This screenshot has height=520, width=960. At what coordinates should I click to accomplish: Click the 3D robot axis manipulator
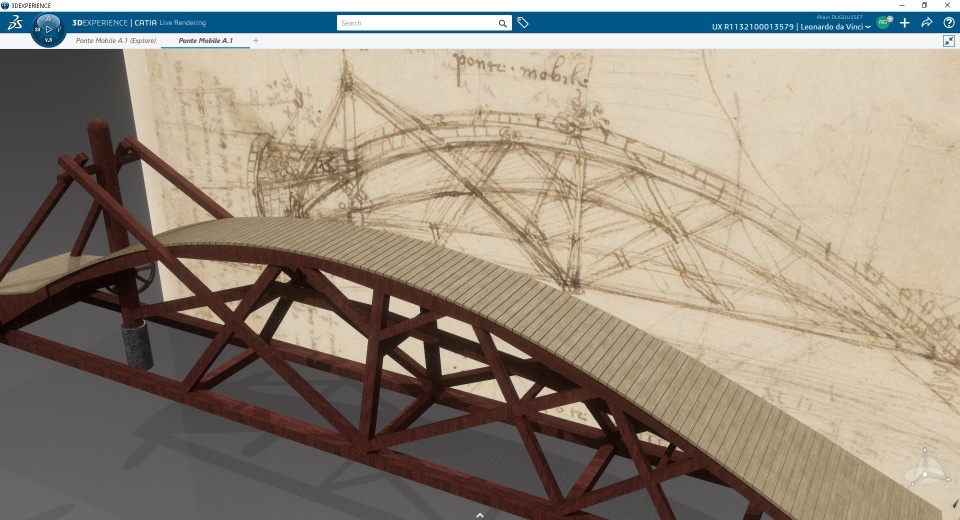(x=926, y=468)
